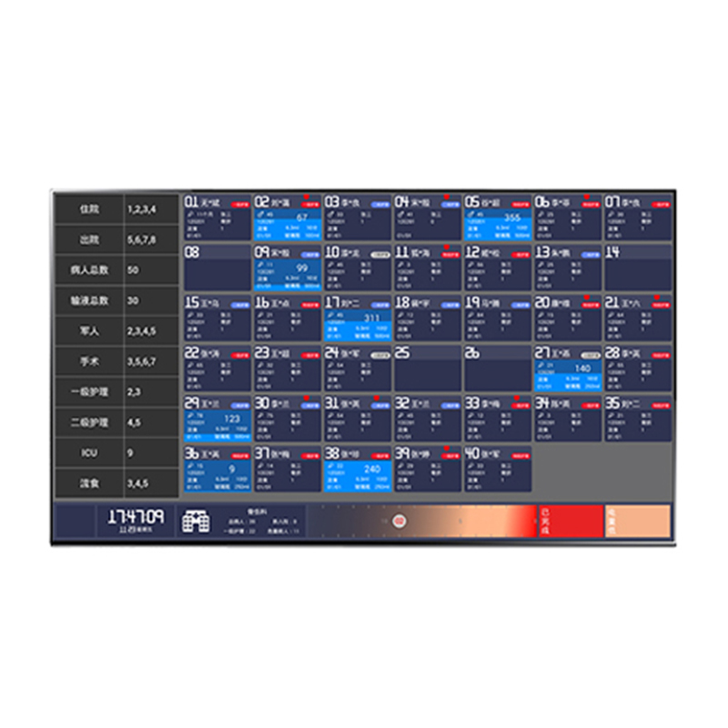The height and width of the screenshot is (728, 728).
Task: Open the empty bed 08 card
Action: coord(217,268)
